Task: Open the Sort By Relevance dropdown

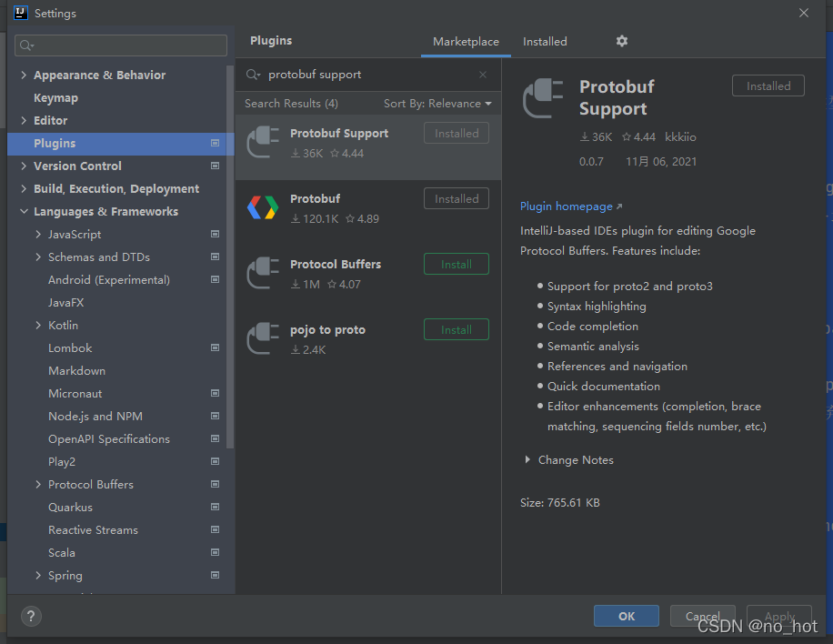Action: click(x=437, y=104)
